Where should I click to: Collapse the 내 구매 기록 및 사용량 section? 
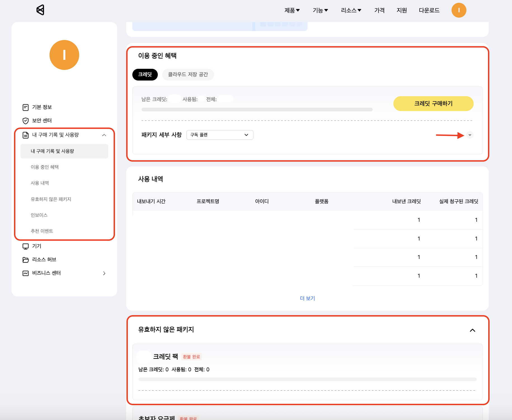[104, 135]
